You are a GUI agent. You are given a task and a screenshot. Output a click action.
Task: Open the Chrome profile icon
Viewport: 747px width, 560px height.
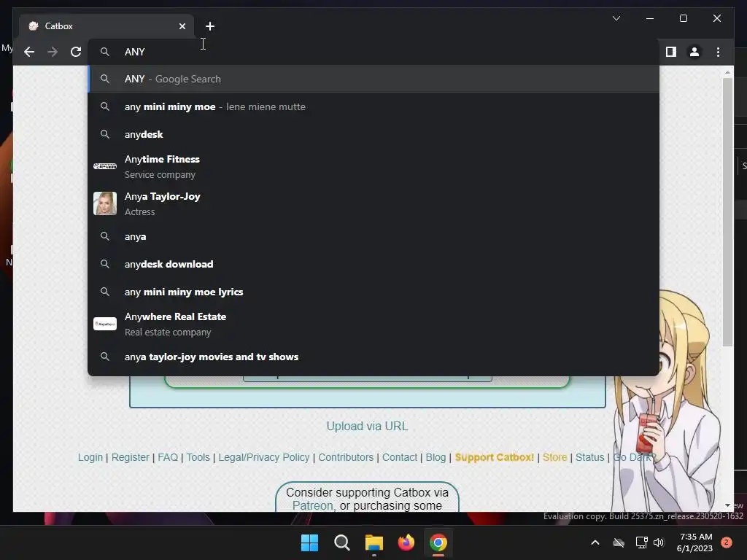coord(694,52)
